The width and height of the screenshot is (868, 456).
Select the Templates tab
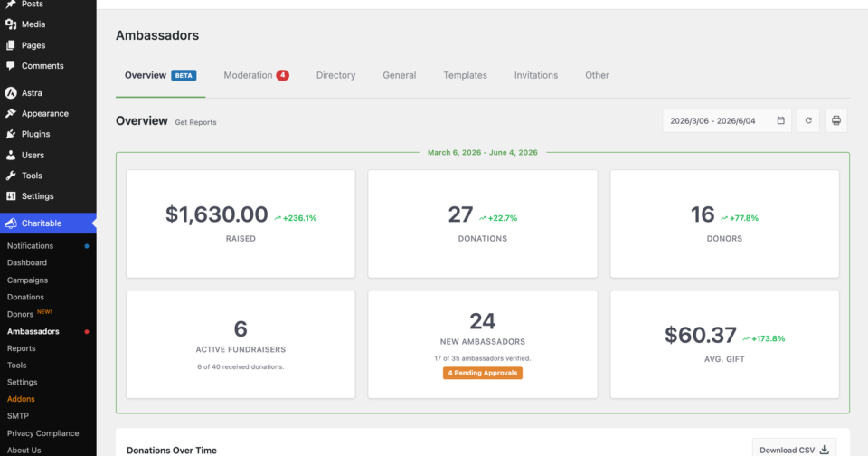pyautogui.click(x=465, y=75)
